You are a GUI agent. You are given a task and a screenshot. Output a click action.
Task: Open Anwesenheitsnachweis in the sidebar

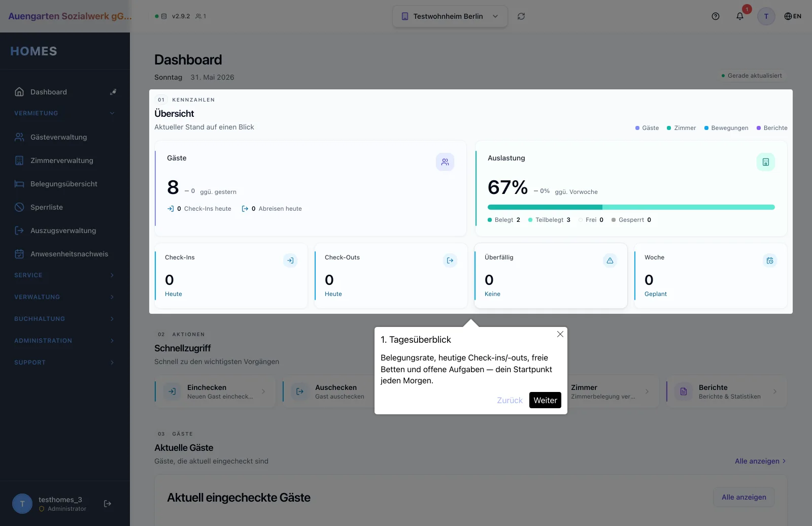[65, 254]
